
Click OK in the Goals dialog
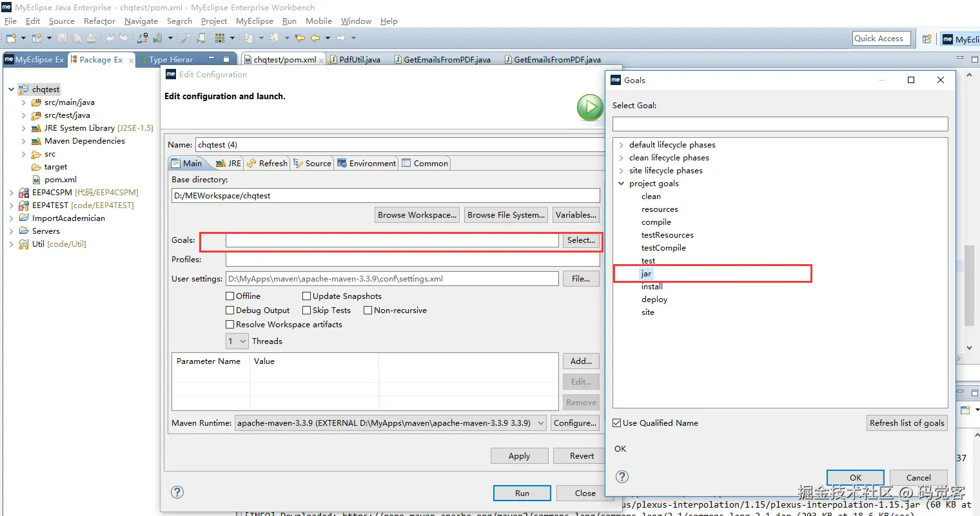pyautogui.click(x=856, y=478)
